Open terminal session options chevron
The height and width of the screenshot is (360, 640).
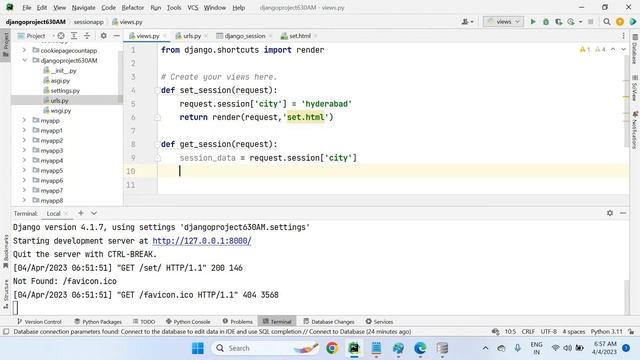click(94, 213)
